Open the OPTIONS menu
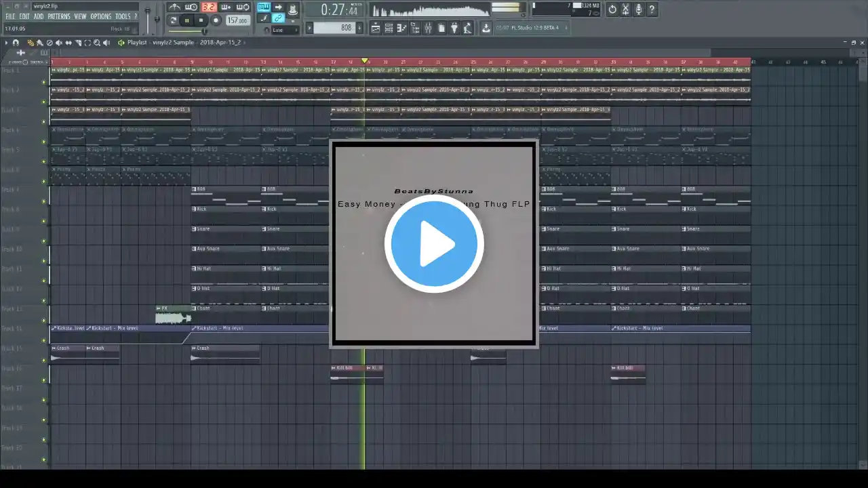868x488 pixels. coord(101,16)
